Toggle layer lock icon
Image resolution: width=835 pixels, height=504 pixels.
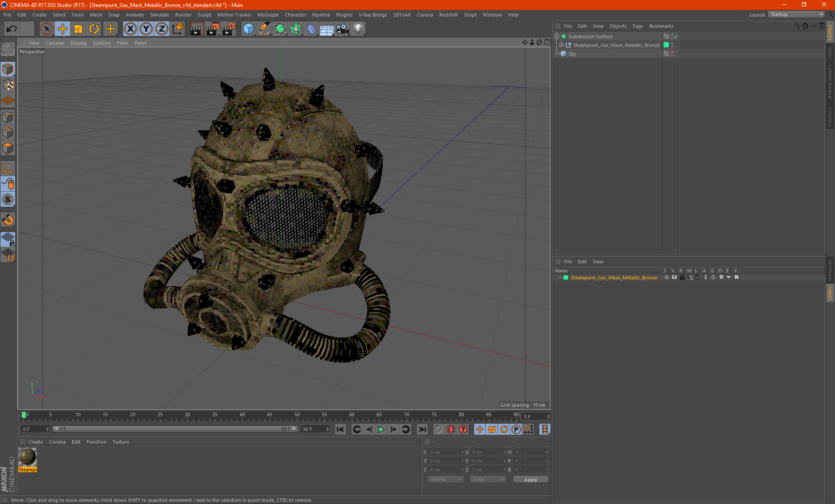pyautogui.click(x=697, y=277)
